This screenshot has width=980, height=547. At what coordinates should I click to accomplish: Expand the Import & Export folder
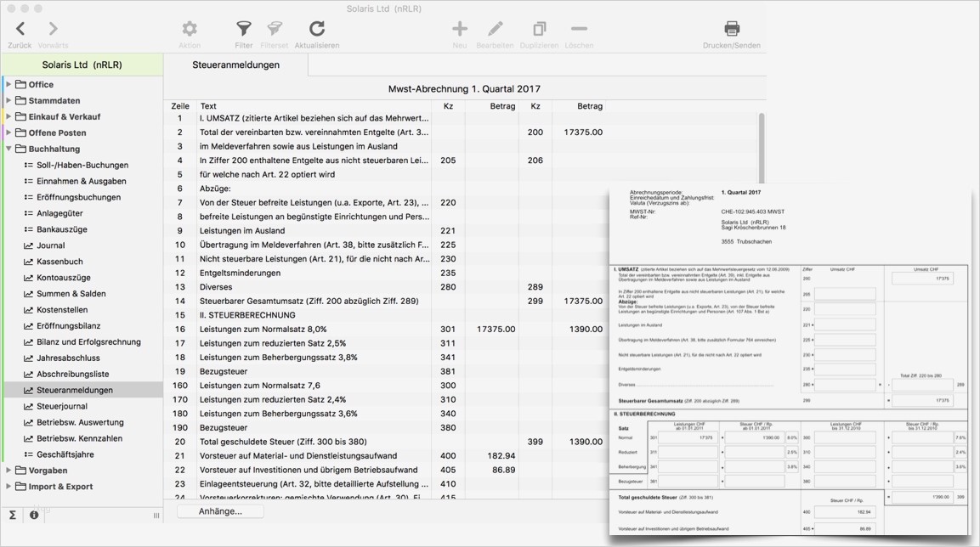pyautogui.click(x=8, y=487)
